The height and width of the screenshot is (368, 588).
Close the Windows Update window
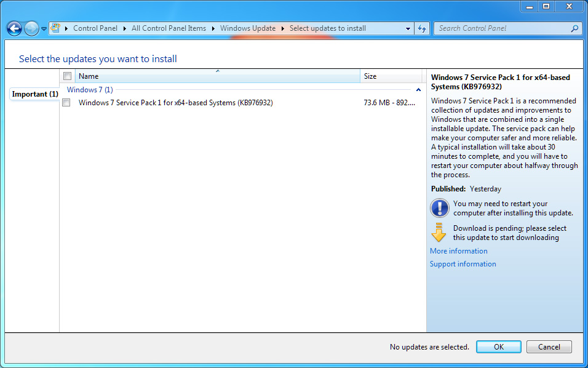point(570,6)
